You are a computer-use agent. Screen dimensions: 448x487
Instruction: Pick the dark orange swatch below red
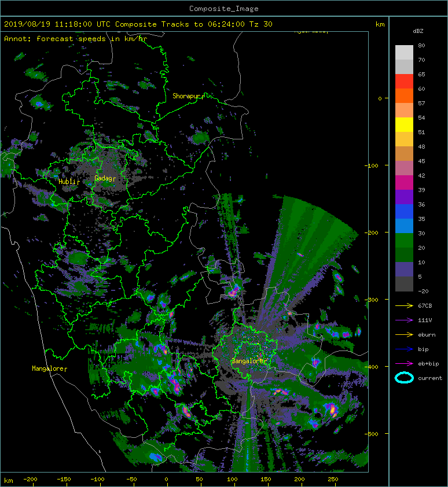[404, 96]
